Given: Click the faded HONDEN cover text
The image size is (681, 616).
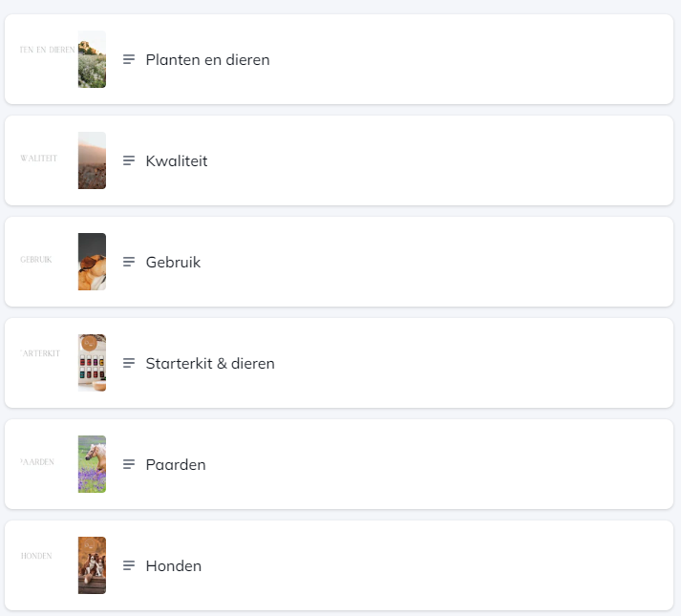Looking at the screenshot, I should 36,556.
